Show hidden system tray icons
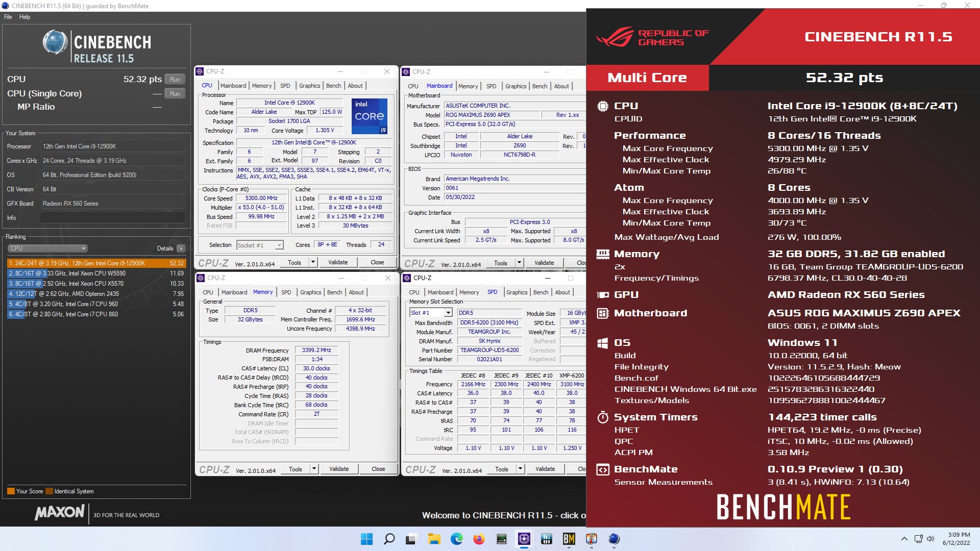Image resolution: width=980 pixels, height=551 pixels. point(904,539)
